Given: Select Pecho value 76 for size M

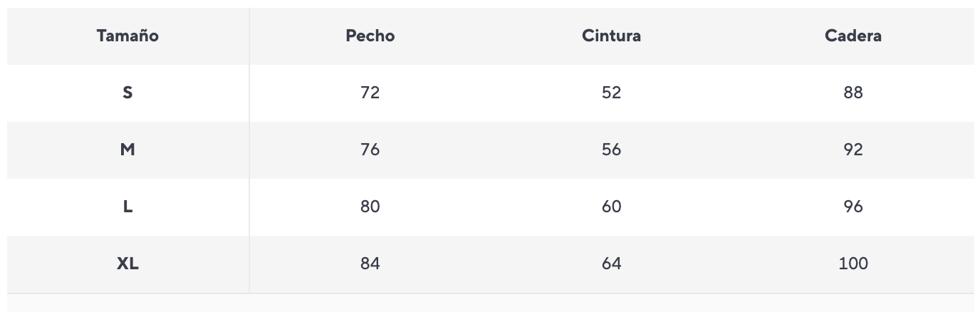Looking at the screenshot, I should coord(370,150).
